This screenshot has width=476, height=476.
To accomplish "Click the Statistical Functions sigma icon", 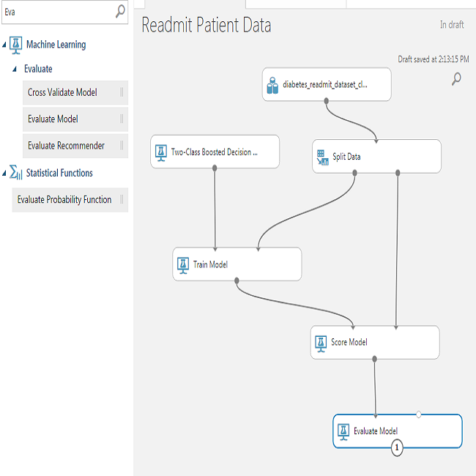I will 16,173.
